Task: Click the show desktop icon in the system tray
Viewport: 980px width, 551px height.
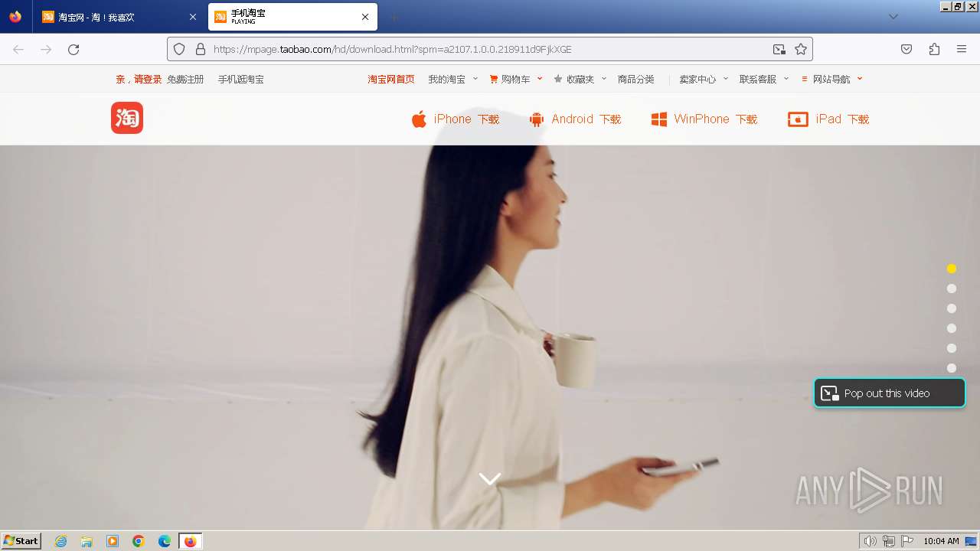Action: click(x=970, y=541)
